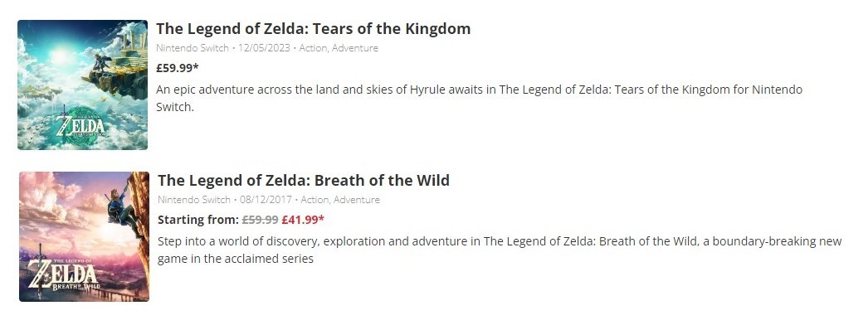Open the Tears of the Kingdom cover thumbnail
Screen dimensions: 868x330
coord(82,85)
